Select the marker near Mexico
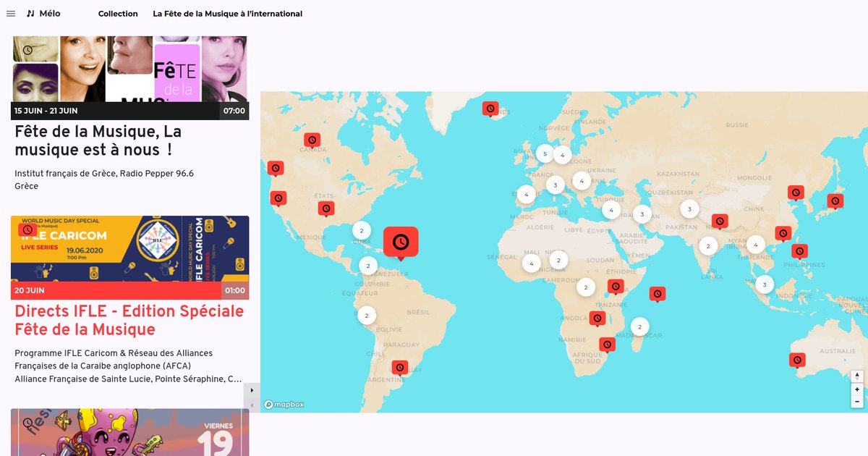The height and width of the screenshot is (456, 868). [326, 208]
